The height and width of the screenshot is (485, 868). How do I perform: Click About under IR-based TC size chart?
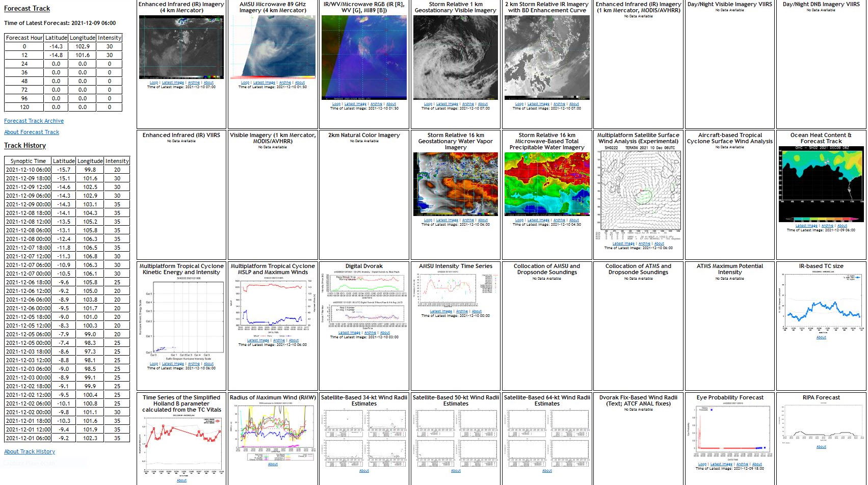(821, 337)
